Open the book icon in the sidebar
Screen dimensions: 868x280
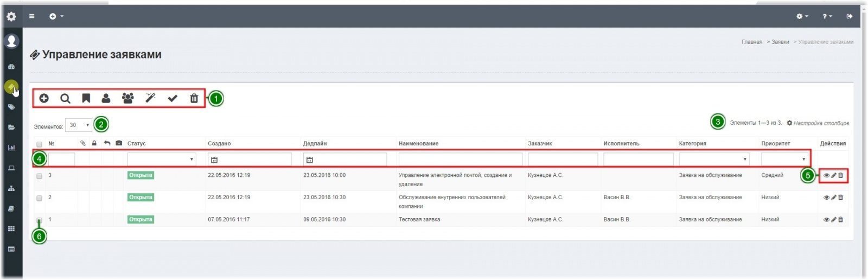tap(11, 209)
